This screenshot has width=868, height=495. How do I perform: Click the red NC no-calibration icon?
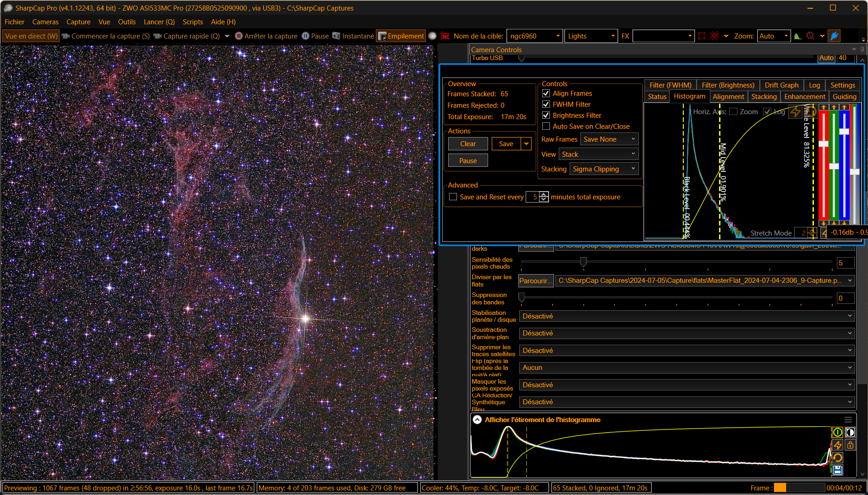[445, 36]
